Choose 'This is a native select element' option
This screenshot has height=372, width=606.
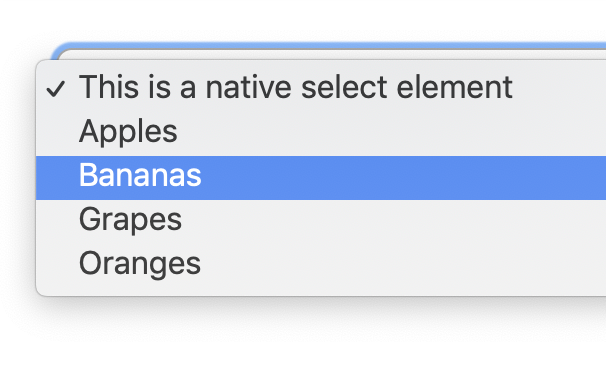[x=321, y=90]
